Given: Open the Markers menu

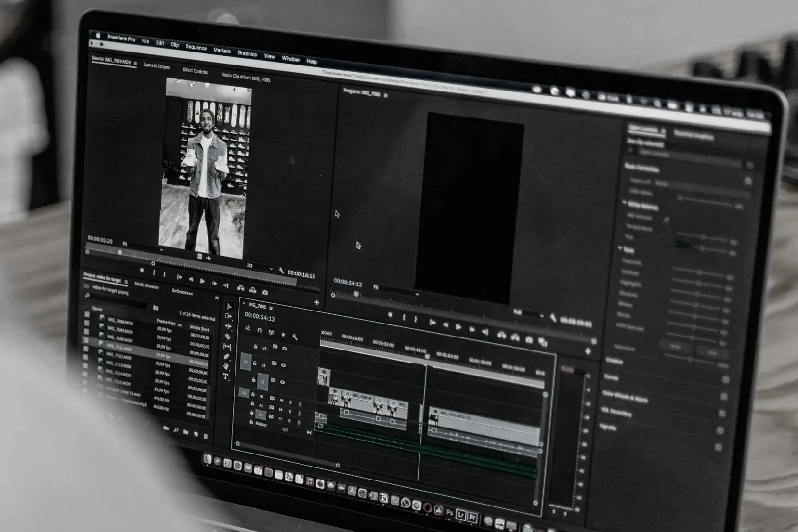Looking at the screenshot, I should [x=222, y=51].
